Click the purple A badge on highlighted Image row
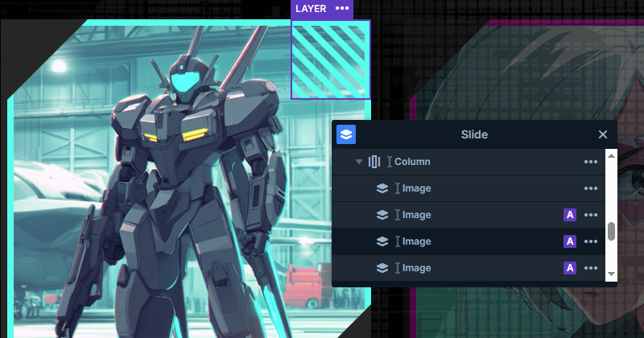Viewport: 644px width, 338px height. [570, 241]
